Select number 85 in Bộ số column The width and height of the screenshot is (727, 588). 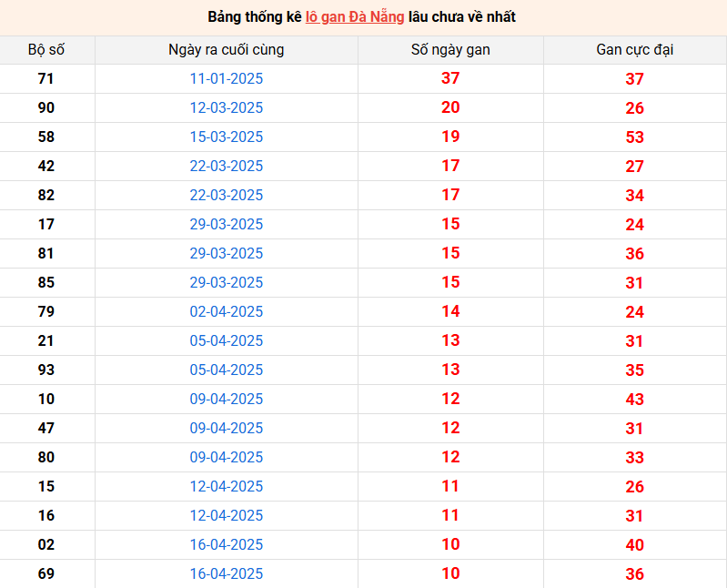(x=45, y=282)
